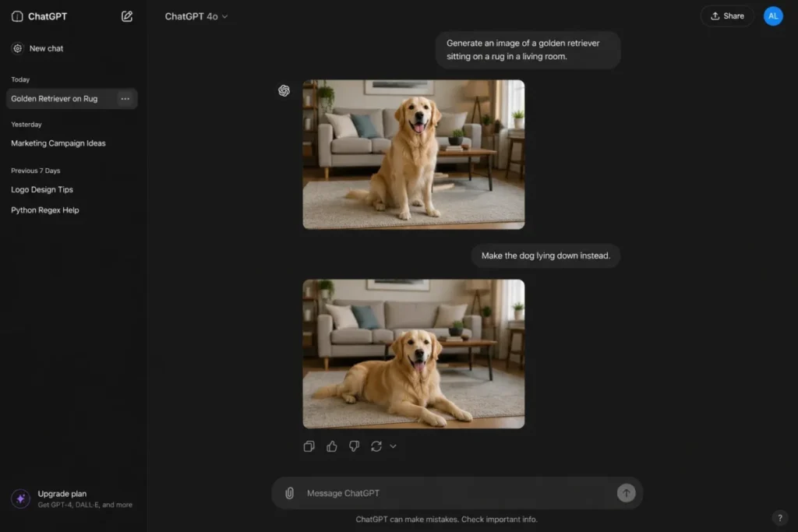Copy the response with copy icon

pyautogui.click(x=309, y=446)
